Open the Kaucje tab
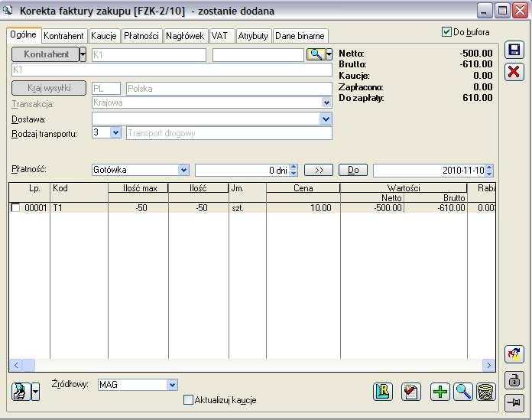This screenshot has width=532, height=420. click(103, 36)
